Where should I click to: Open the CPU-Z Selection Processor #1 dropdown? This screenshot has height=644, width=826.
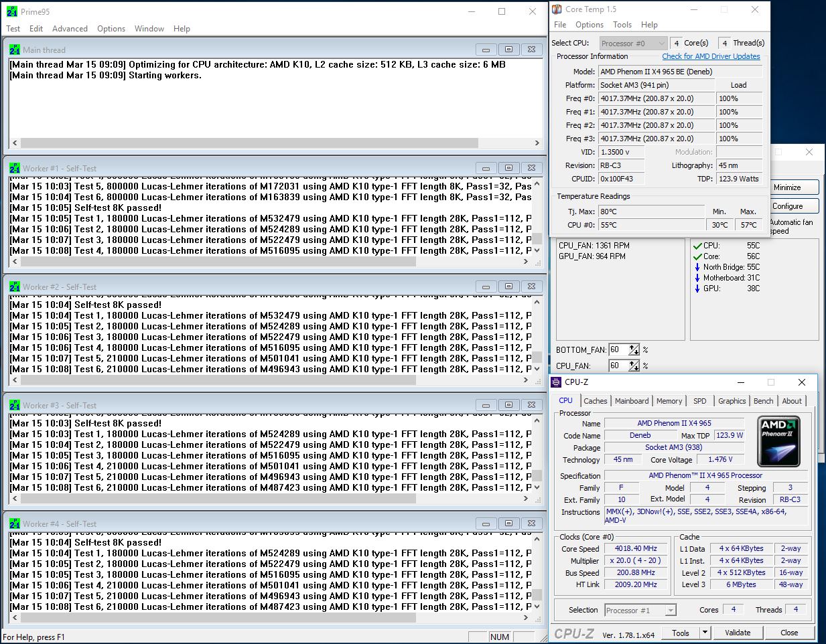pyautogui.click(x=640, y=611)
